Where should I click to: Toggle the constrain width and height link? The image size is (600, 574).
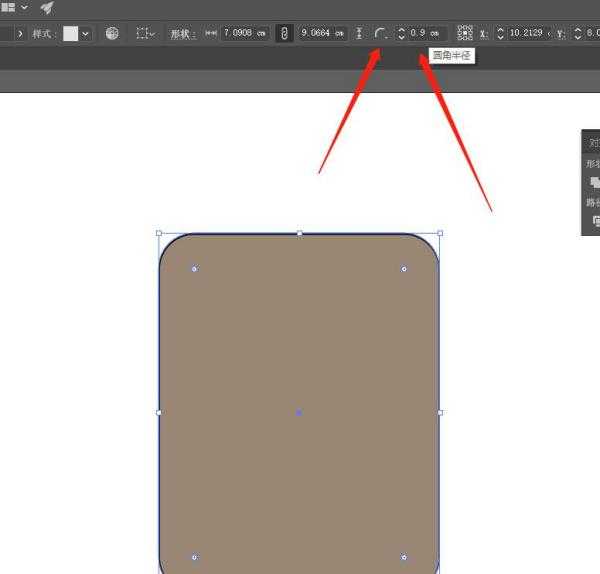coord(285,33)
